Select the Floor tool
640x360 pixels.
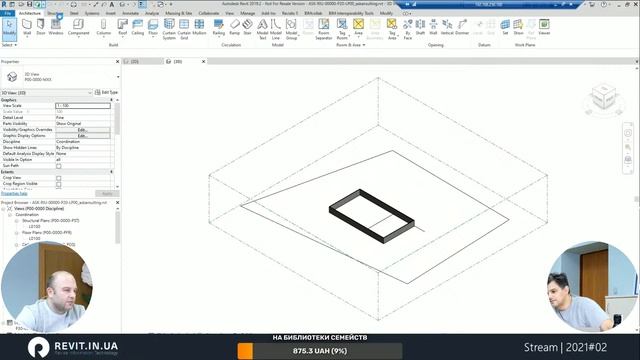coord(153,27)
